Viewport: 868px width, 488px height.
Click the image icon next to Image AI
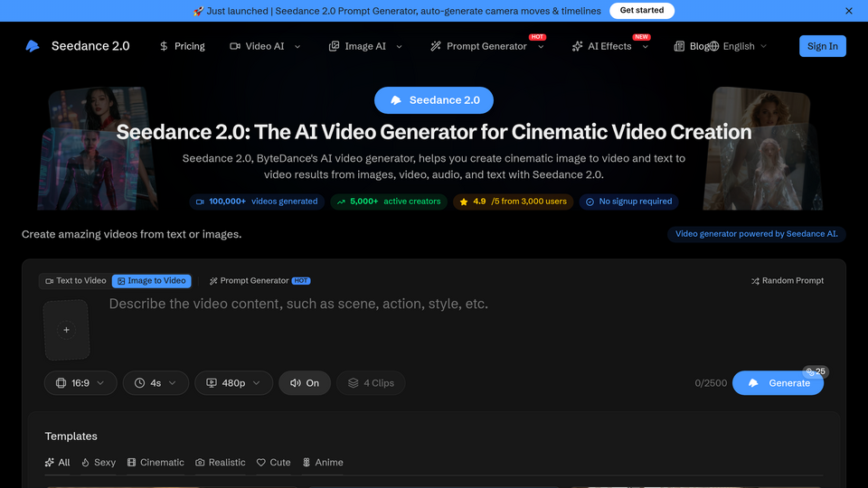[x=334, y=46]
